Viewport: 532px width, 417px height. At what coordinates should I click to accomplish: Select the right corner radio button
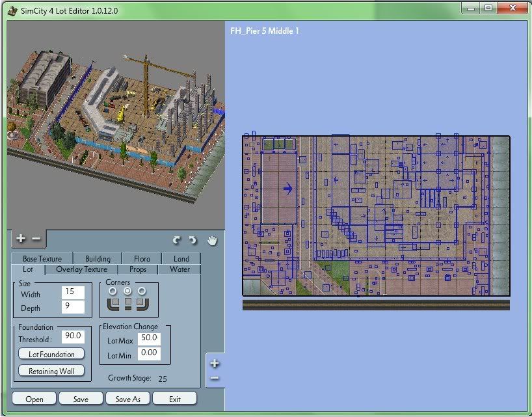(142, 291)
